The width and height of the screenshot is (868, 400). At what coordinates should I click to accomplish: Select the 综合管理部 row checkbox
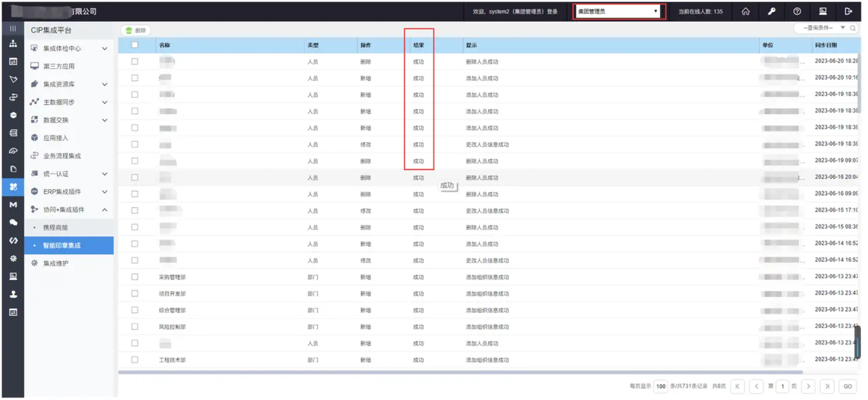pos(135,310)
